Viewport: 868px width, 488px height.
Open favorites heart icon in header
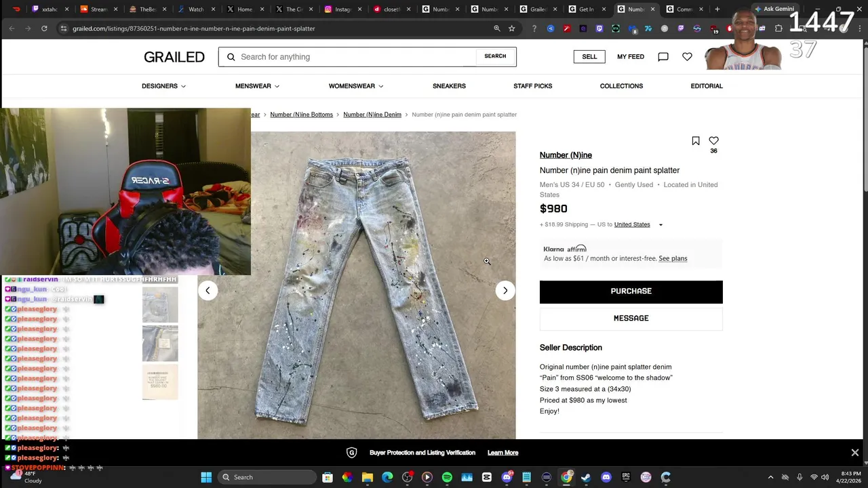pyautogui.click(x=687, y=57)
